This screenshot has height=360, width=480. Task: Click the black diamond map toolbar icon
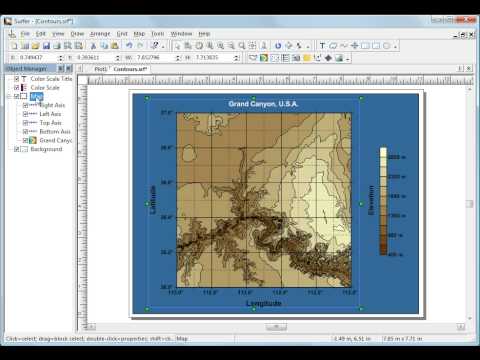328,58
